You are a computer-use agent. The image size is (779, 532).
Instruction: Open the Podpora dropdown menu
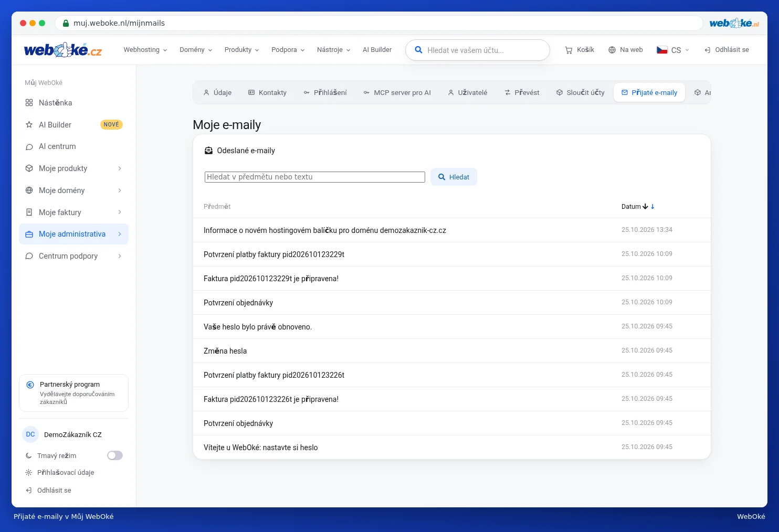(288, 50)
